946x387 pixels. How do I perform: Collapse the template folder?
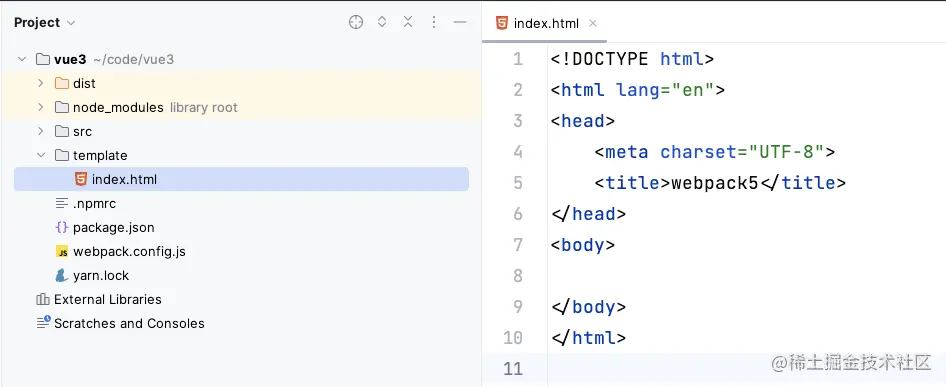coord(40,155)
